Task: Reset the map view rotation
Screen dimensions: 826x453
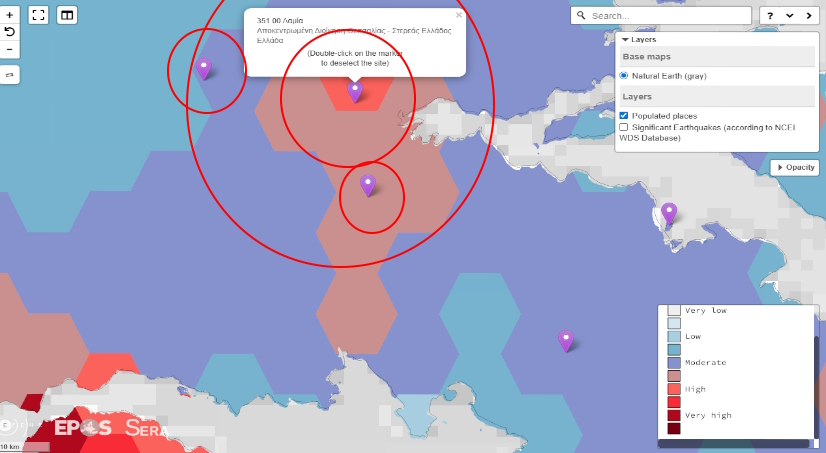Action: point(10,32)
